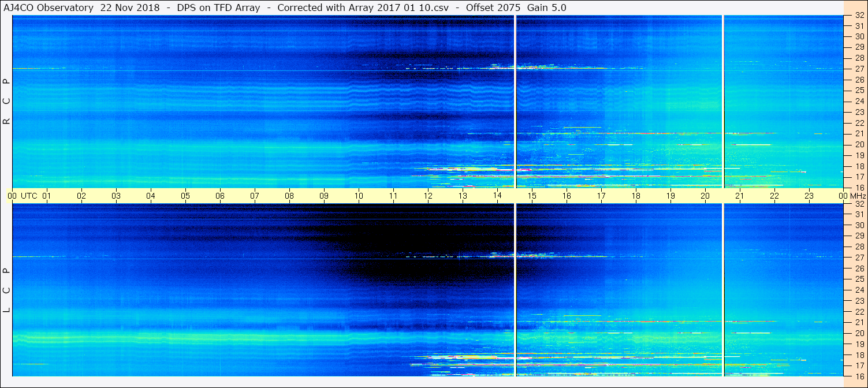The height and width of the screenshot is (388, 868).
Task: Select the 20 hour mark on time axis
Action: (x=705, y=196)
